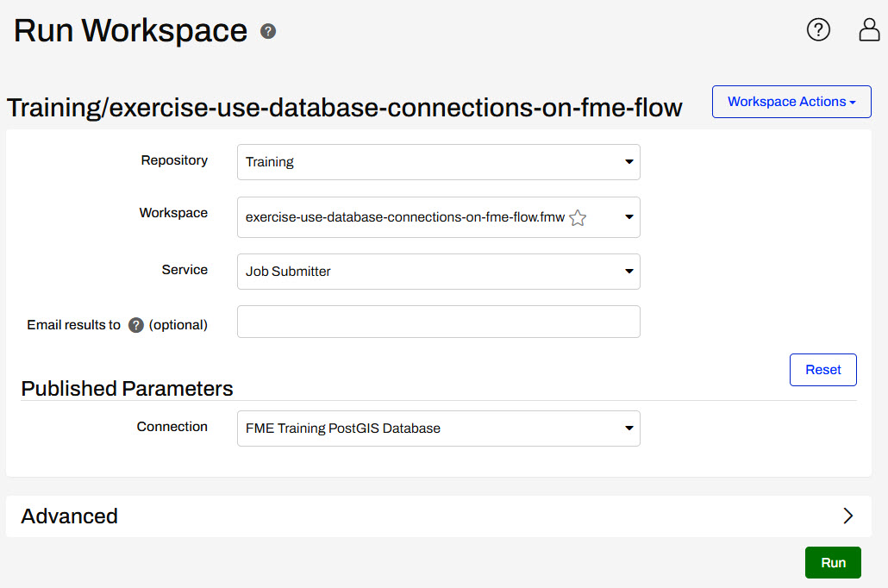Click the chevron arrow in the Advanced row
The image size is (888, 588).
point(847,516)
